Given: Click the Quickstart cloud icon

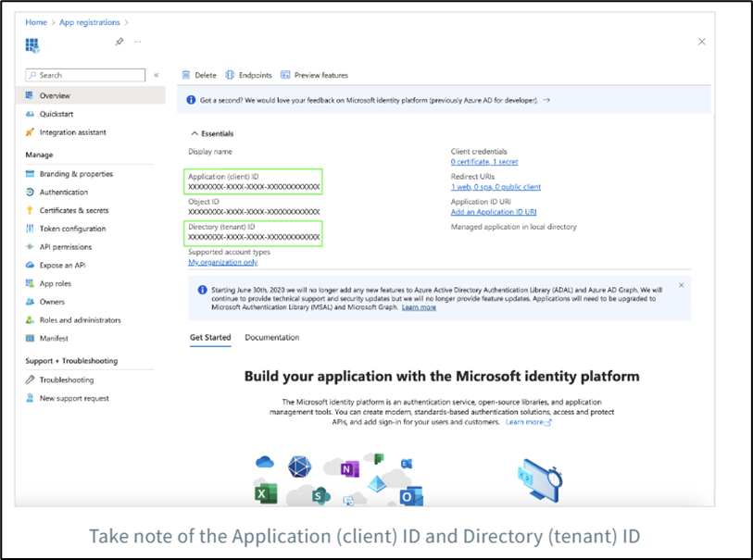Looking at the screenshot, I should (x=30, y=114).
